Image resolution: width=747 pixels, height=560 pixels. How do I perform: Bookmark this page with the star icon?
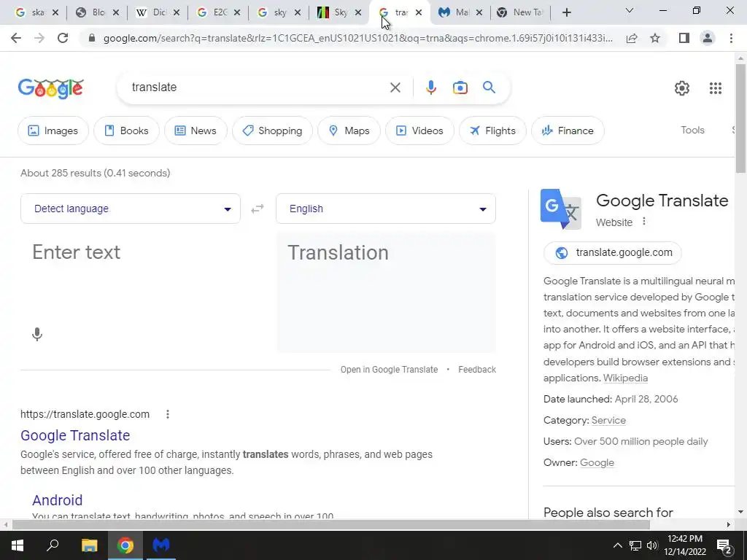click(x=655, y=38)
